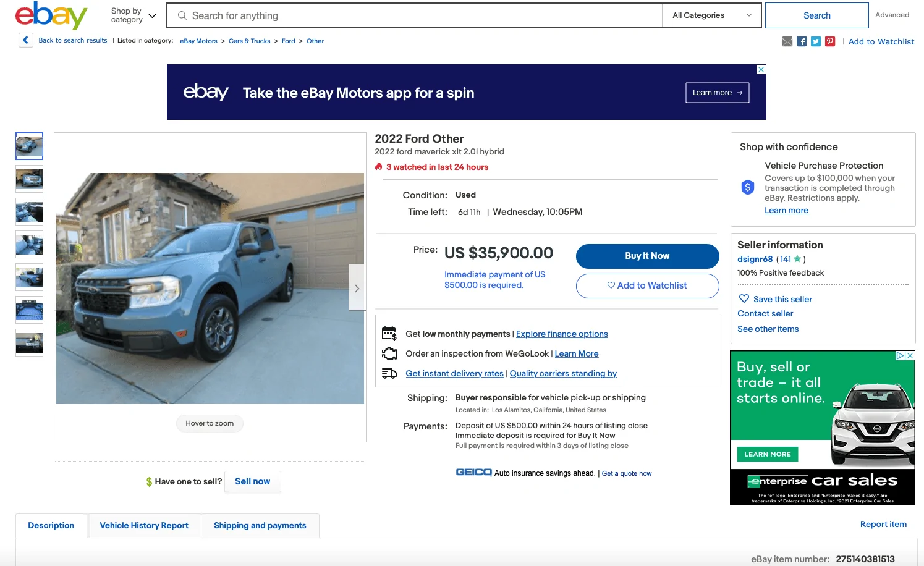Click the inspection engine icon
This screenshot has height=566, width=924.
[x=389, y=353]
